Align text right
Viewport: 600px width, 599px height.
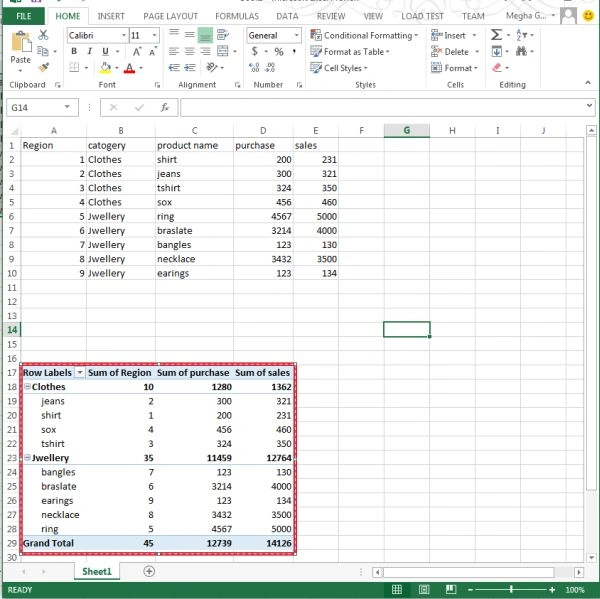click(205, 51)
